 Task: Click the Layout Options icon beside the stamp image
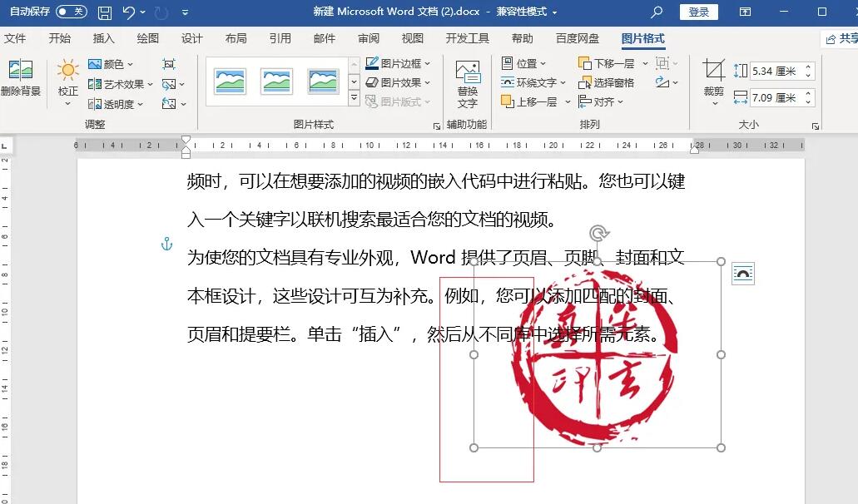(742, 273)
